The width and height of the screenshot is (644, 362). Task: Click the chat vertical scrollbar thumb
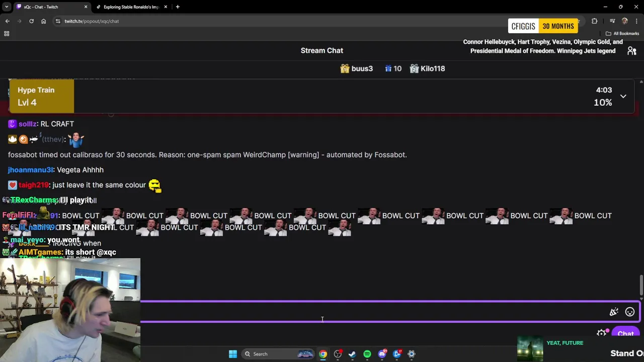641,285
